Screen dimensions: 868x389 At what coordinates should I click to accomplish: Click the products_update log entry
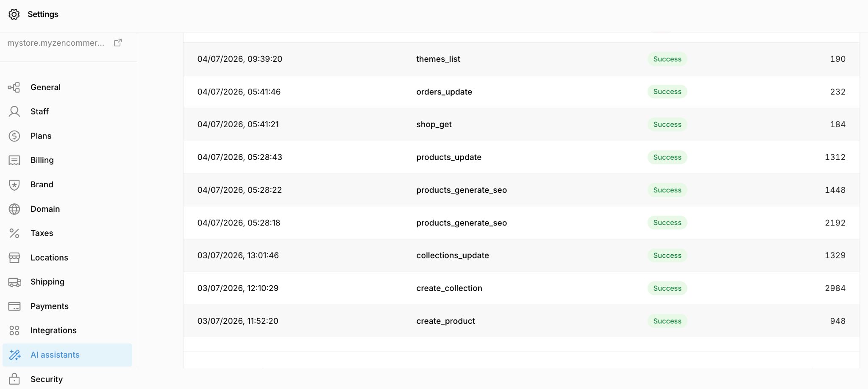point(521,157)
